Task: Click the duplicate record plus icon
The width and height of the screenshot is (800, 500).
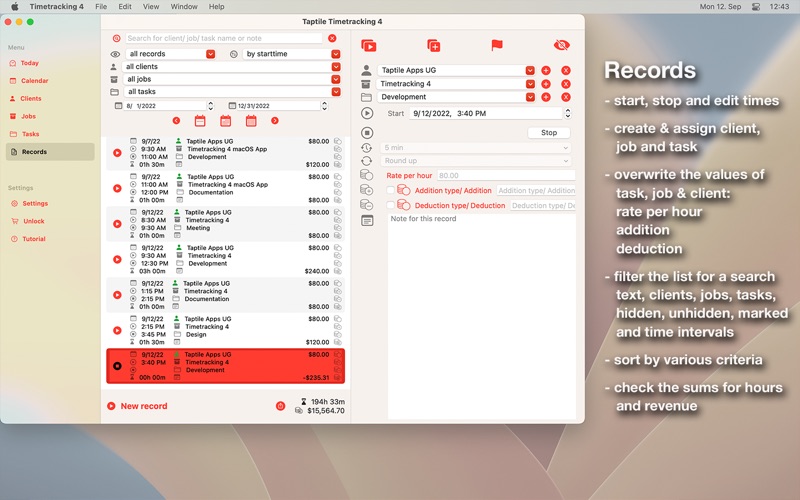Action: click(433, 45)
